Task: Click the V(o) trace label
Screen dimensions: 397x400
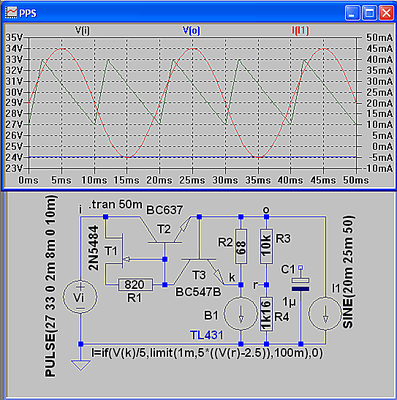Action: tap(191, 31)
